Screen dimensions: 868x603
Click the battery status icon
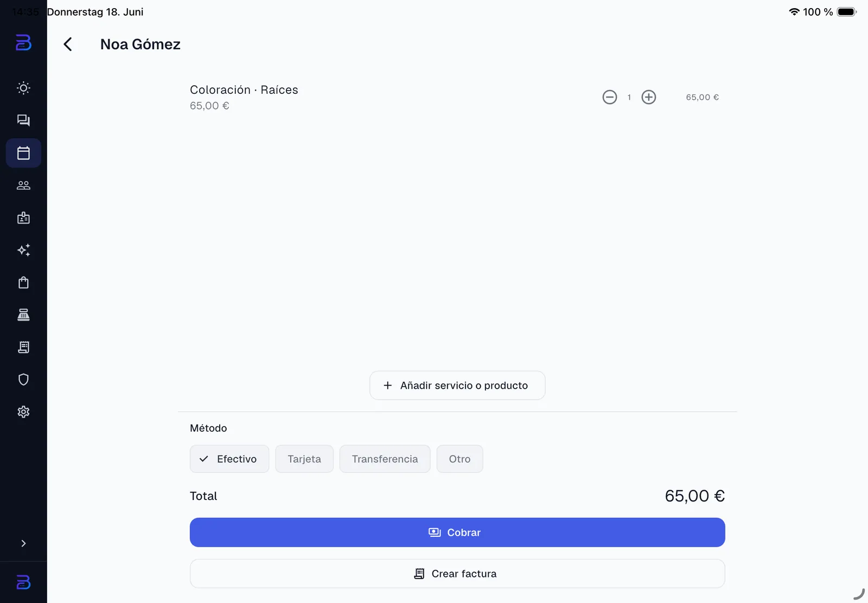pos(846,12)
